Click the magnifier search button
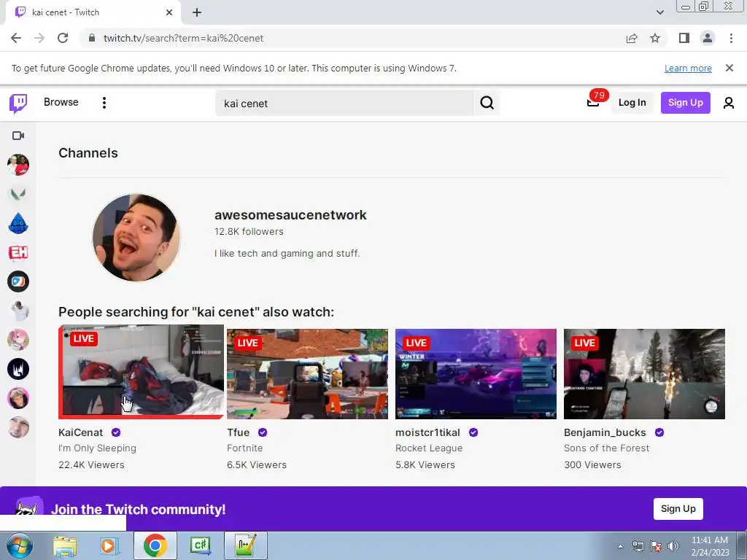The image size is (747, 560). (487, 103)
